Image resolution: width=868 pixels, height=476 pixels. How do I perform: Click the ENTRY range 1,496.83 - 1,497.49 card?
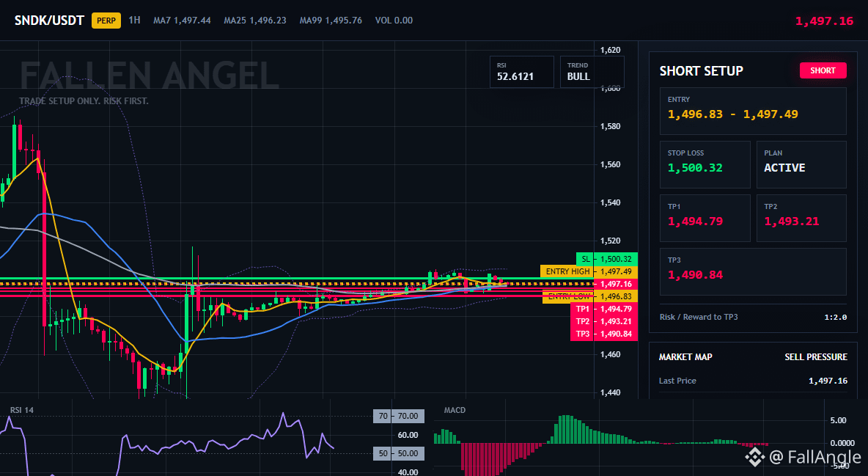tap(753, 111)
